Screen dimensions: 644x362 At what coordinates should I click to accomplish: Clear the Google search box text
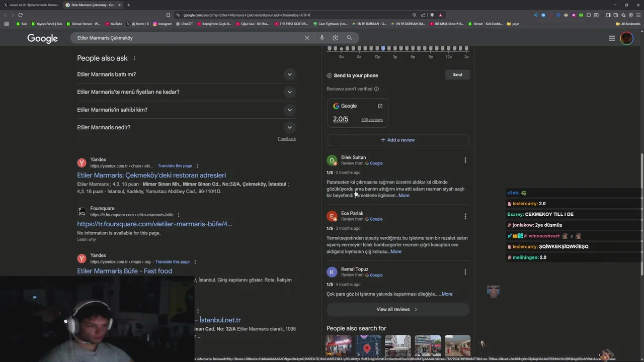(307, 38)
